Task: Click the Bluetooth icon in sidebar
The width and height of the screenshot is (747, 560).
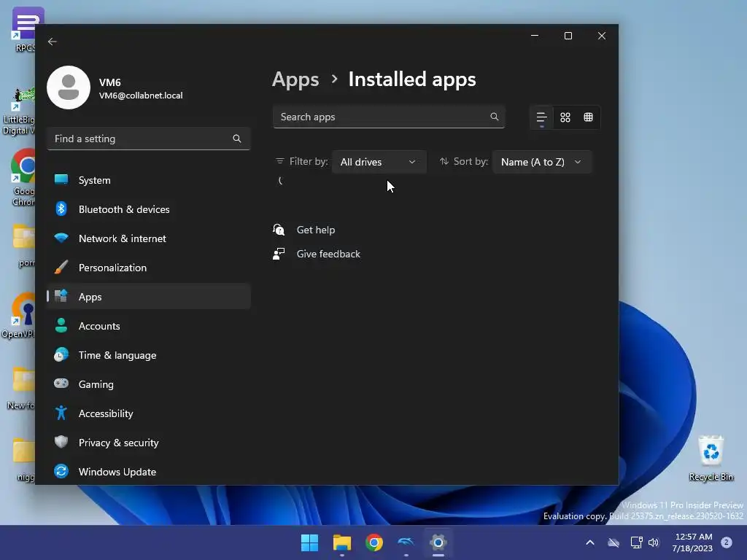Action: [61, 209]
